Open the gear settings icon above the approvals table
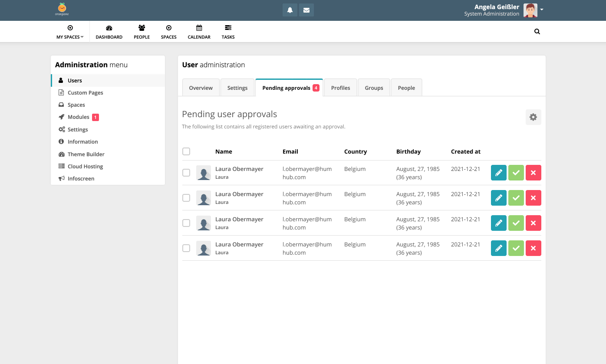 coord(533,117)
